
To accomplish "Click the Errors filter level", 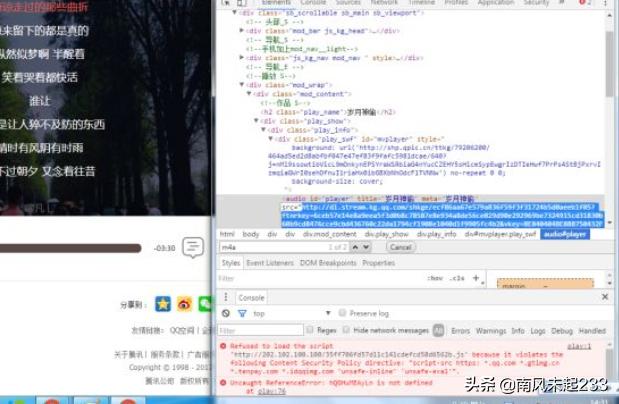I will (x=460, y=330).
